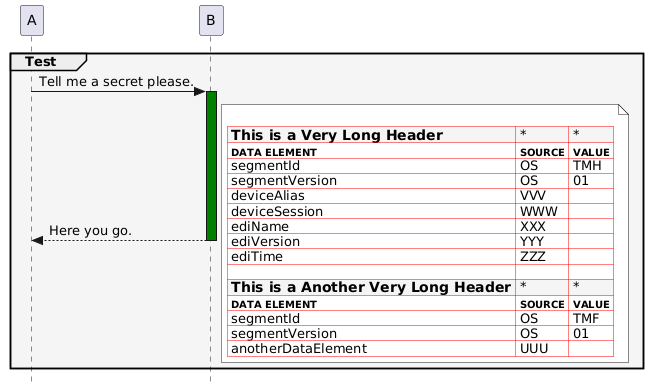Click the green activation bar on B
The width and height of the screenshot is (648, 391).
tap(211, 166)
